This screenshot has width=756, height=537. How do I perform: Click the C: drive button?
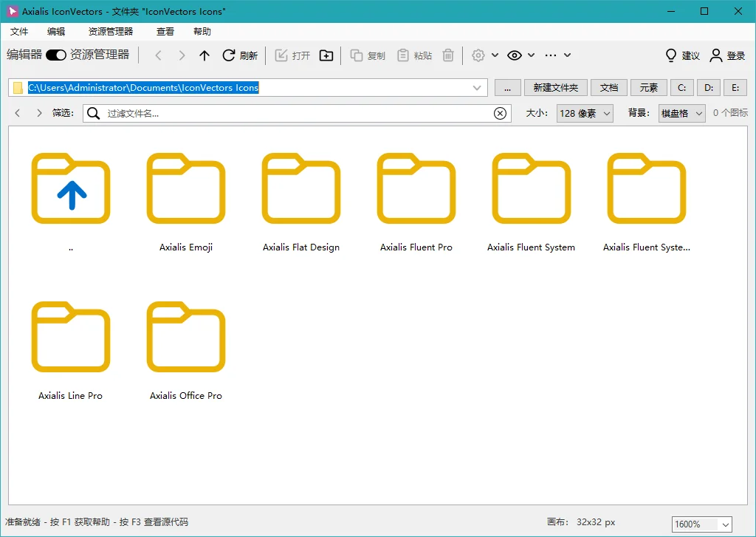pyautogui.click(x=681, y=88)
